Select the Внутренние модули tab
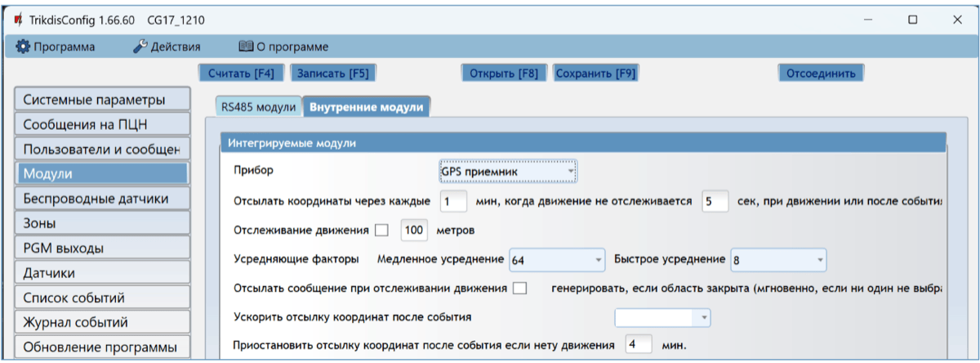Viewport: 980px width, 363px height. click(x=367, y=107)
